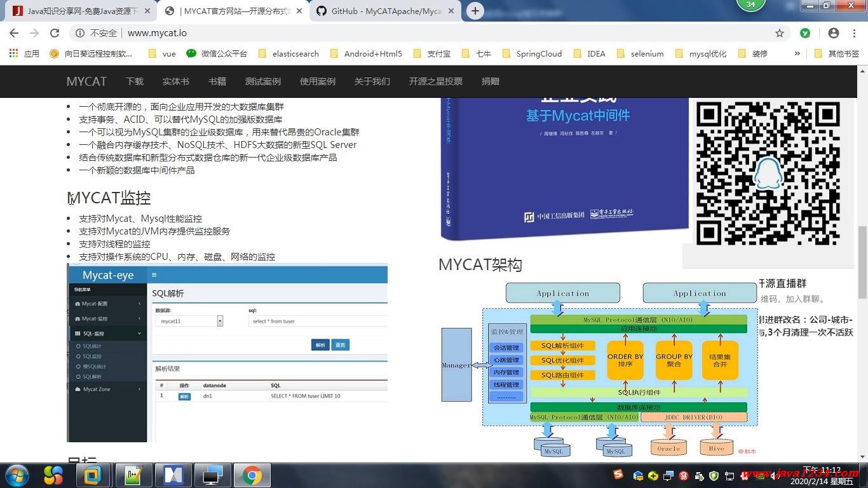Open the 下载 navigation item

coord(135,81)
